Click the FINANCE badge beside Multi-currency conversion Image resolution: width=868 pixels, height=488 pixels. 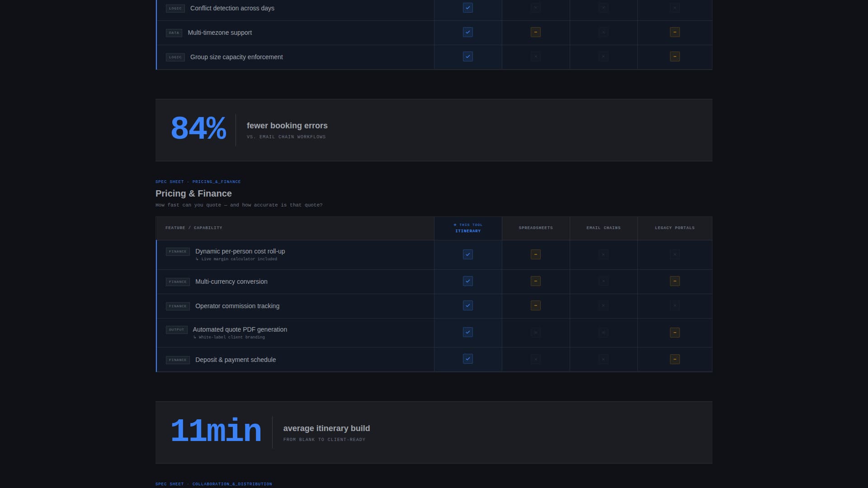(177, 282)
